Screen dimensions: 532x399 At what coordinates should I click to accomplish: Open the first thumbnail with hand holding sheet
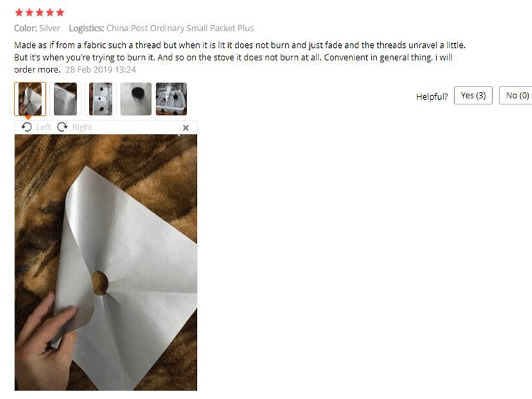[30, 98]
